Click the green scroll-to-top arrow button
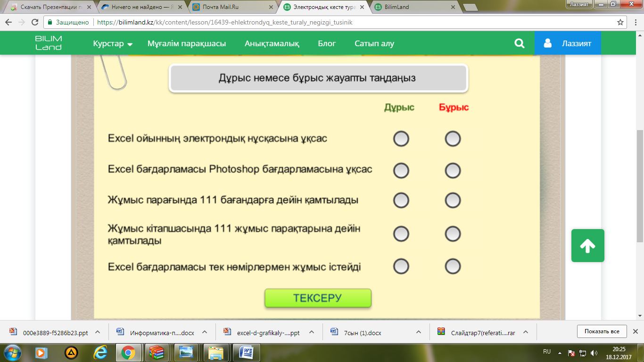 [587, 246]
